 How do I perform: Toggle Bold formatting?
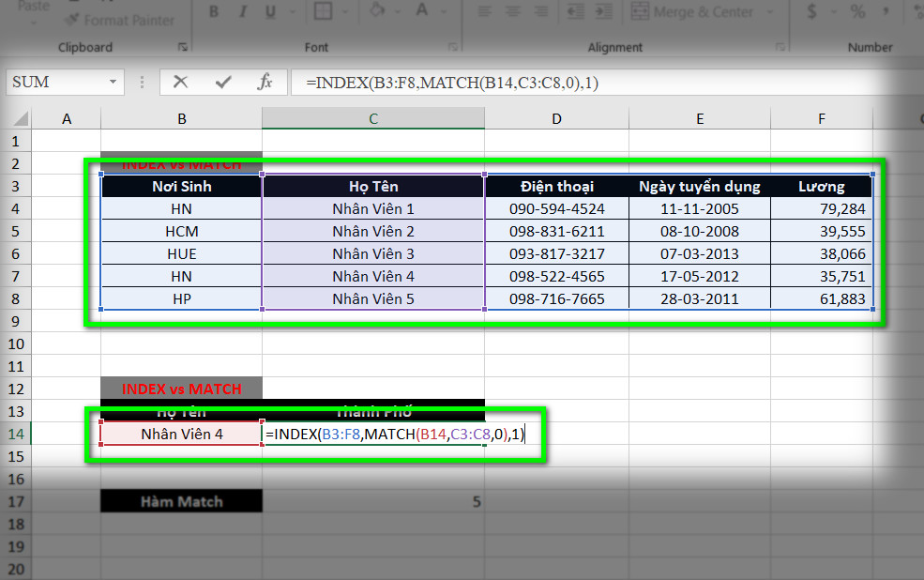pos(214,12)
